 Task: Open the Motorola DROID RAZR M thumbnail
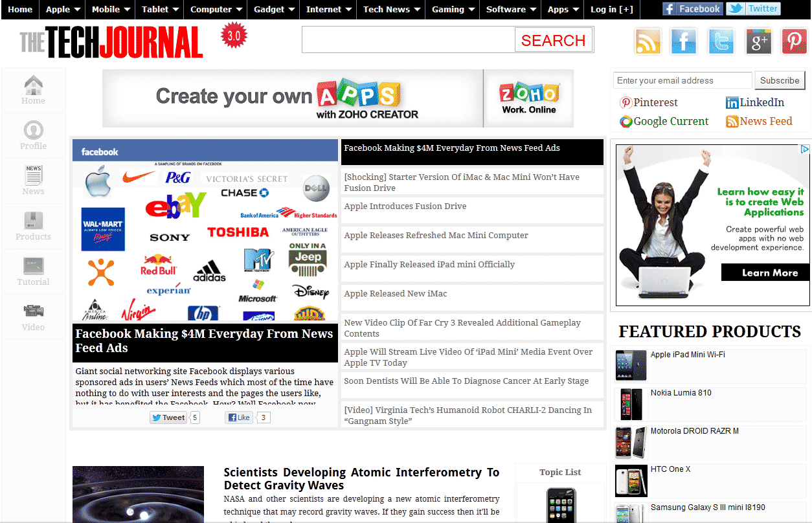pos(631,442)
